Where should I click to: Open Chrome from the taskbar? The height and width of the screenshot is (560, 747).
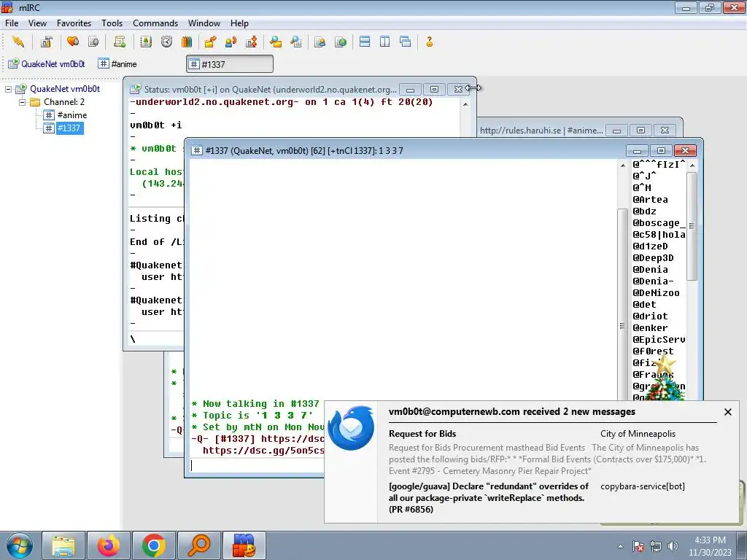pos(153,545)
